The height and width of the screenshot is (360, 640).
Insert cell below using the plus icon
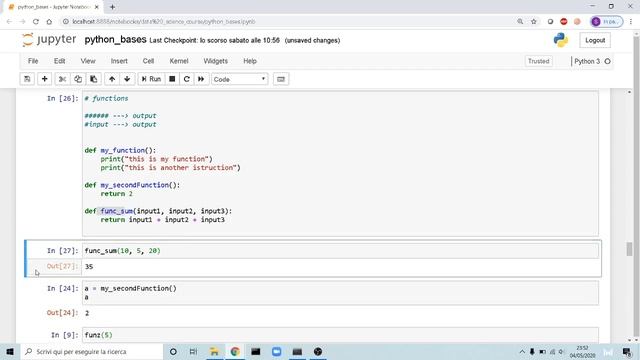pos(44,79)
